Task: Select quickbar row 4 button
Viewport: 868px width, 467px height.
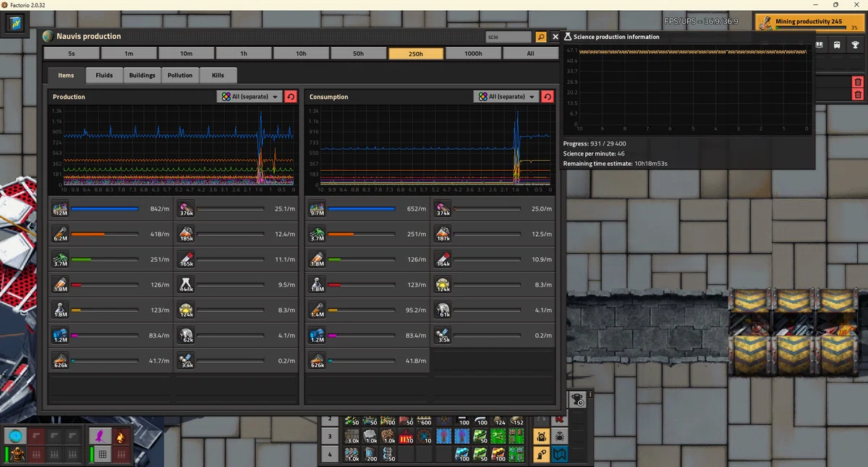Action: [330, 455]
